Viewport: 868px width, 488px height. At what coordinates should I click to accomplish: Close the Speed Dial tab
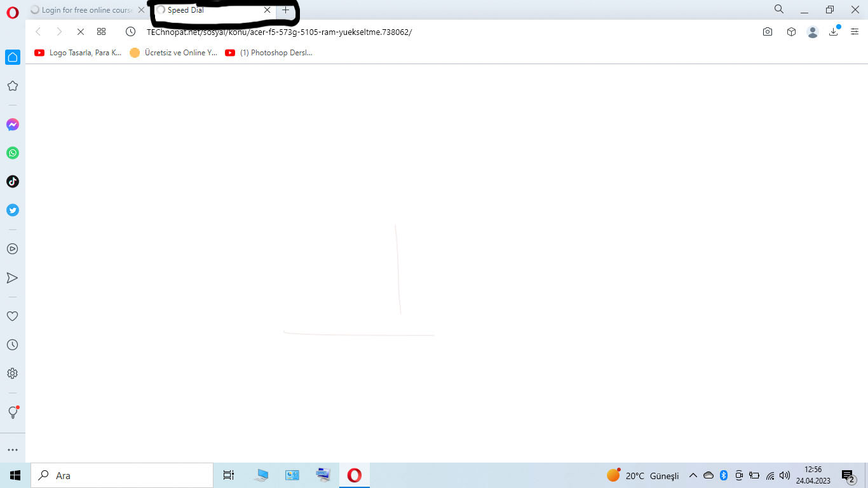[x=268, y=10]
